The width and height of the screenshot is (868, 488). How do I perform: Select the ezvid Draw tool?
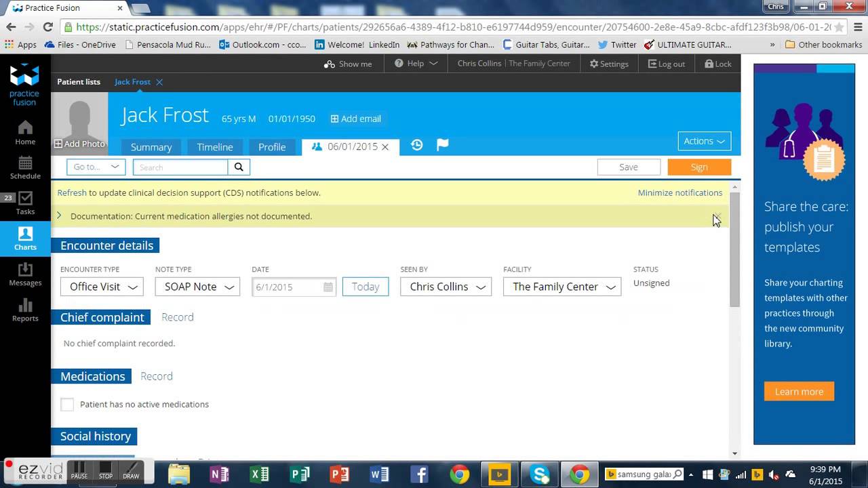[x=131, y=470]
